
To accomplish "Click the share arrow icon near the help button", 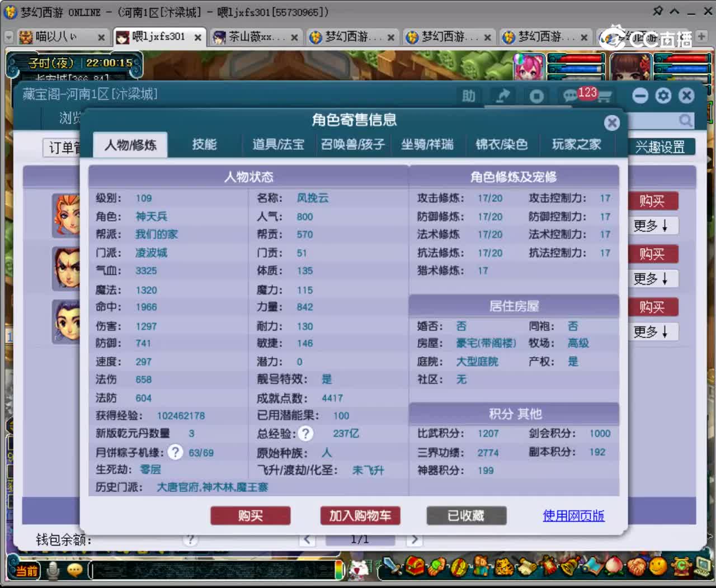I will pos(503,96).
